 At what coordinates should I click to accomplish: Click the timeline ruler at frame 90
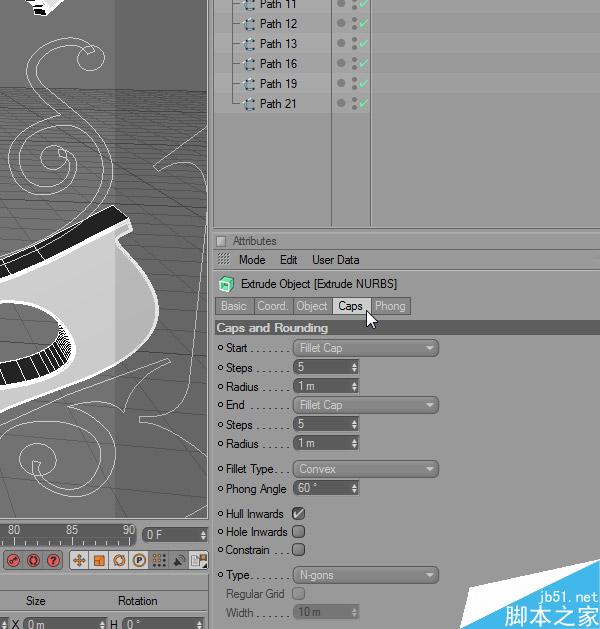tap(129, 530)
